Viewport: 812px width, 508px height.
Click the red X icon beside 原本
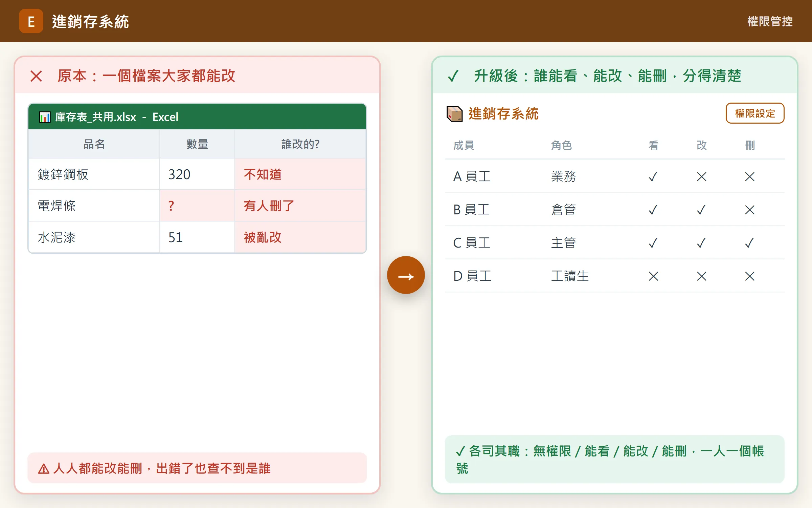coord(36,76)
